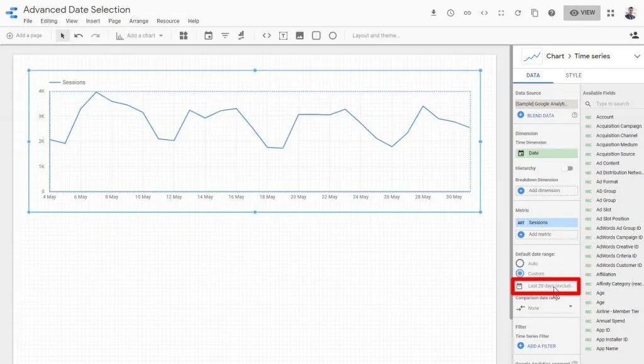Screen dimensions: 644x364
Task: Insert a text box element
Action: (x=283, y=36)
